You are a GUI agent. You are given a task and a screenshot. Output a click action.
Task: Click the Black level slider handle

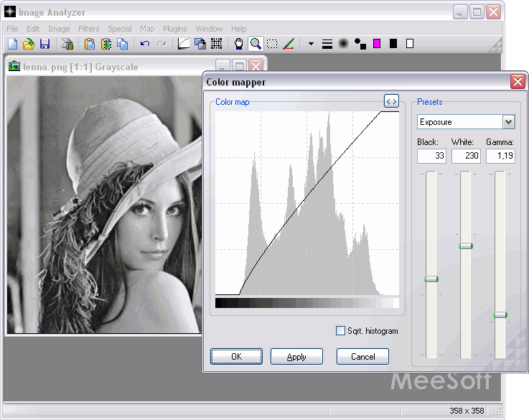click(431, 279)
